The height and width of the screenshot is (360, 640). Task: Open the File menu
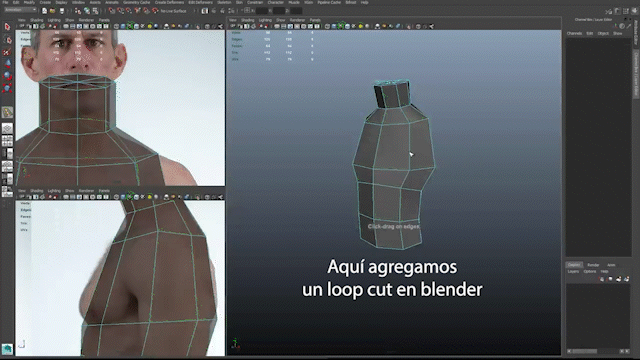5,2
